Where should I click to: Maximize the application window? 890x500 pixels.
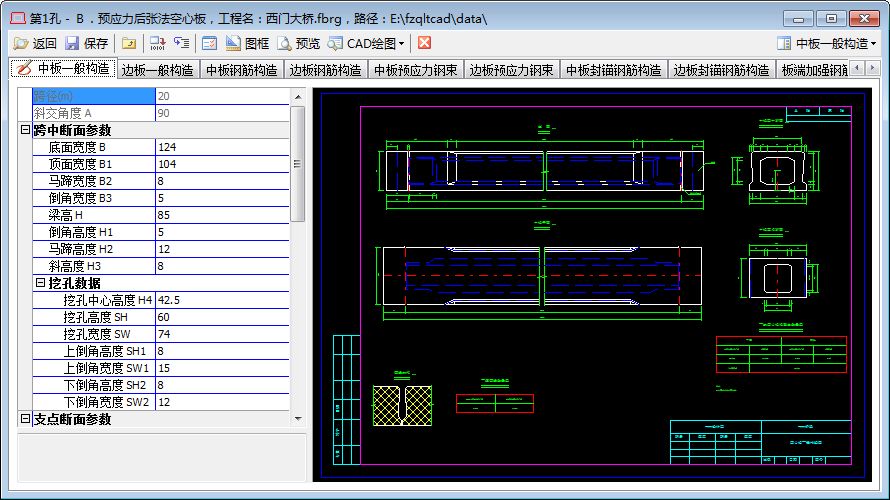coord(831,19)
